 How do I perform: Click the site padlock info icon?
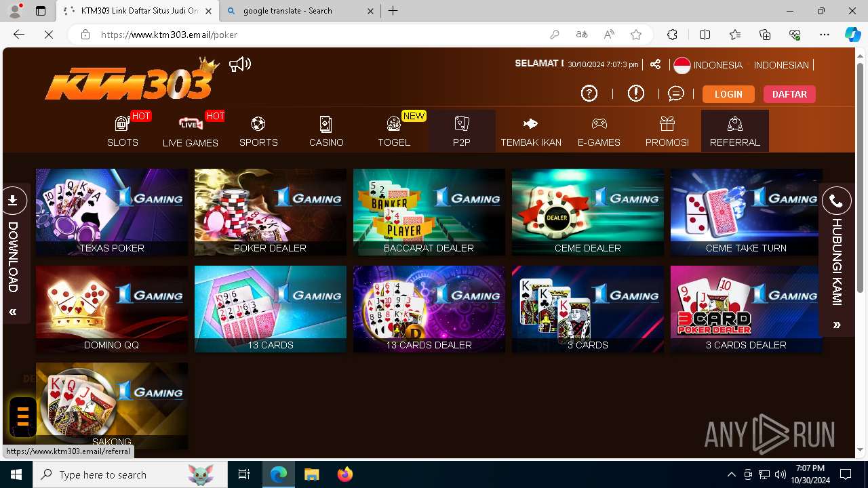[x=85, y=35]
